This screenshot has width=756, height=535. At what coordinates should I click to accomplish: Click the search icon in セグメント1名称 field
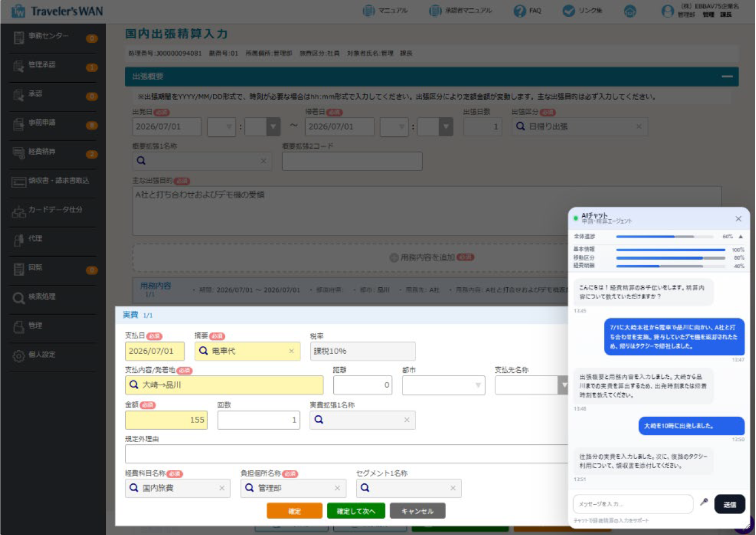[365, 488]
